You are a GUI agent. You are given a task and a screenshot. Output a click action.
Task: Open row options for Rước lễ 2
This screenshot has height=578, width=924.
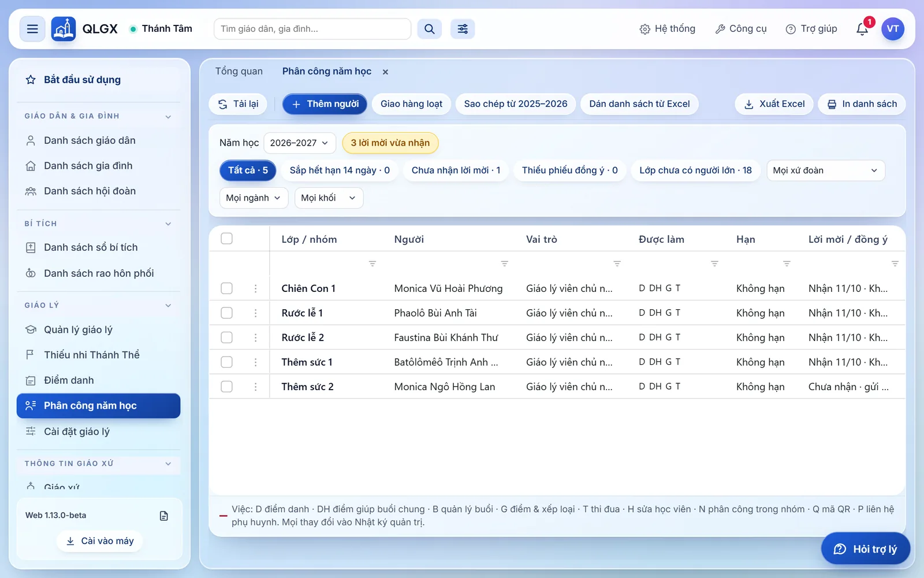click(x=255, y=338)
